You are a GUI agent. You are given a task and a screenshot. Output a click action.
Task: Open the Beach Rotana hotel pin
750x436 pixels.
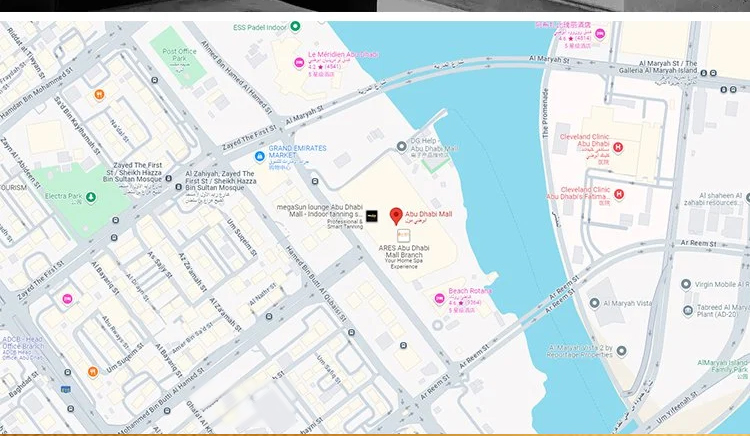coord(439,299)
